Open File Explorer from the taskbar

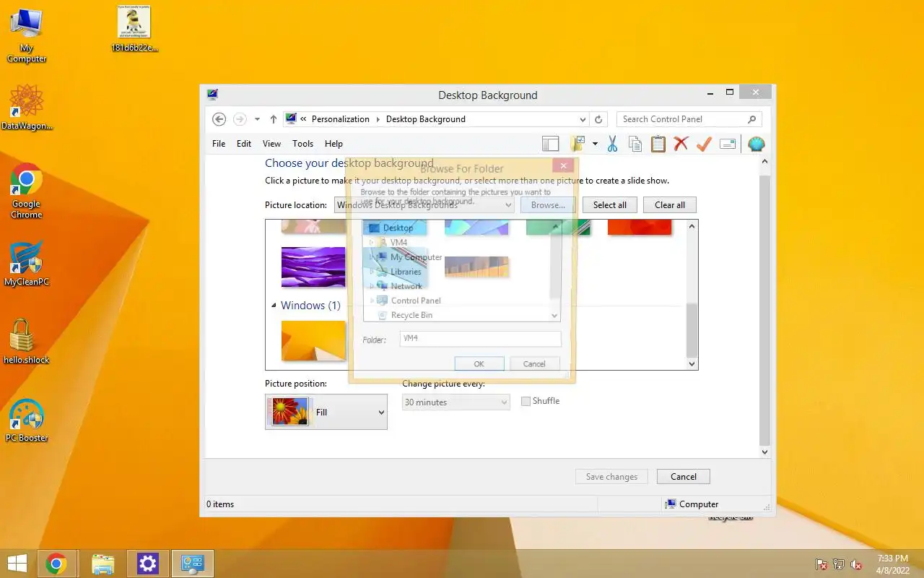(103, 564)
